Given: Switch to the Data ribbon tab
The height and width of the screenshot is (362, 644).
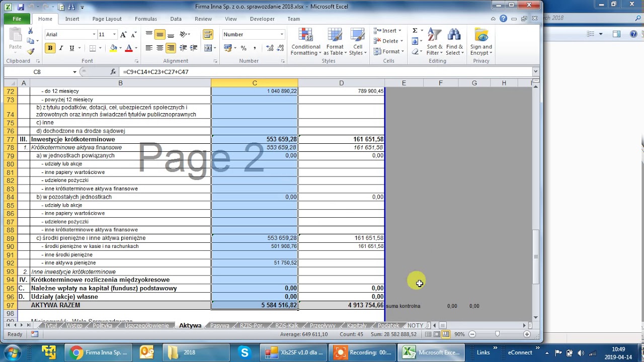Looking at the screenshot, I should pyautogui.click(x=176, y=19).
